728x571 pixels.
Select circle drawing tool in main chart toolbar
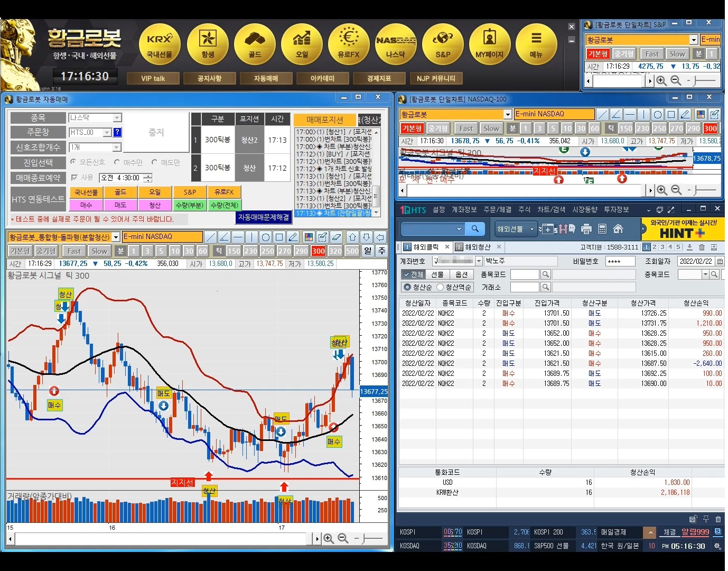tap(266, 237)
